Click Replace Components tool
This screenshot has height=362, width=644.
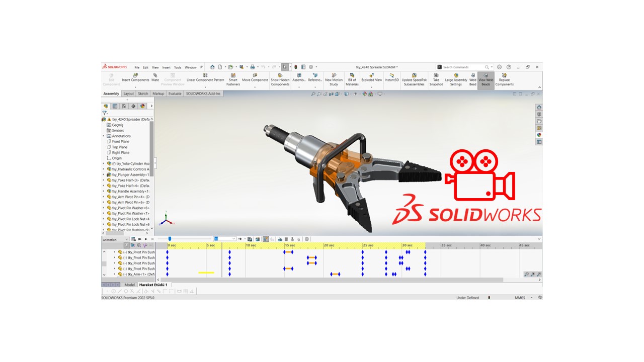point(504,79)
